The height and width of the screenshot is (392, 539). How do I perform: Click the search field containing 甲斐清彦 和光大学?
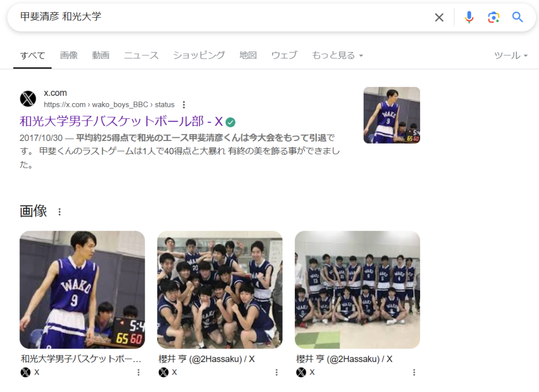221,17
